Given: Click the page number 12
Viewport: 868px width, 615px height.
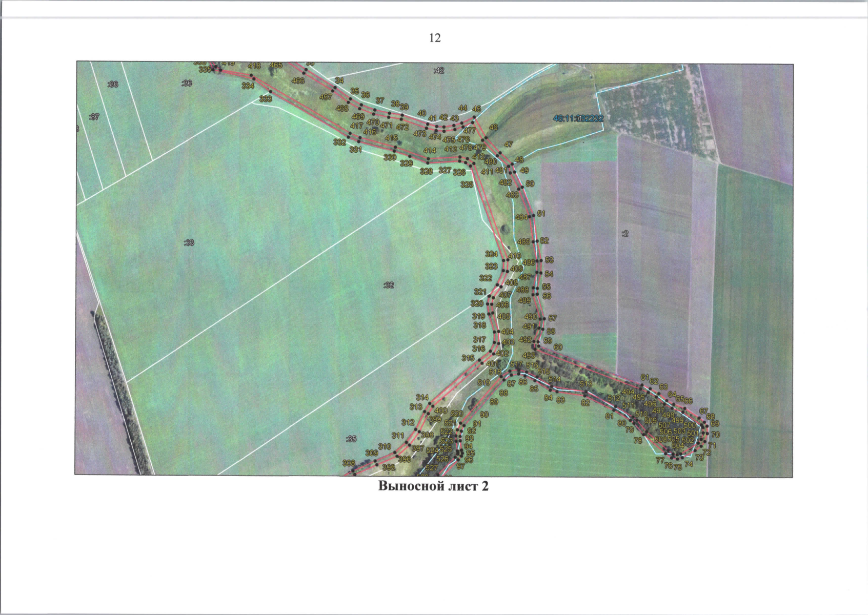Looking at the screenshot, I should [x=434, y=38].
